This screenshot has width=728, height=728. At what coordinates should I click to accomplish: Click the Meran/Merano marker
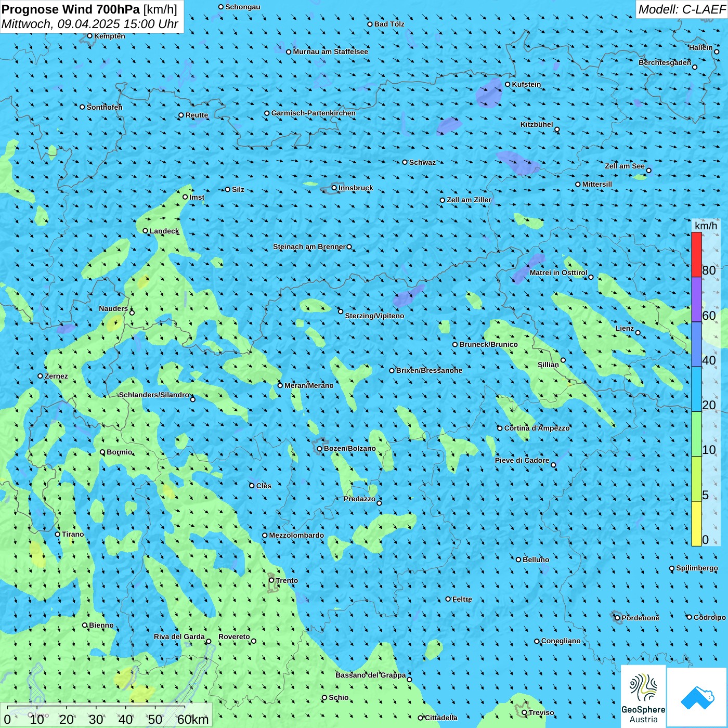tap(280, 385)
